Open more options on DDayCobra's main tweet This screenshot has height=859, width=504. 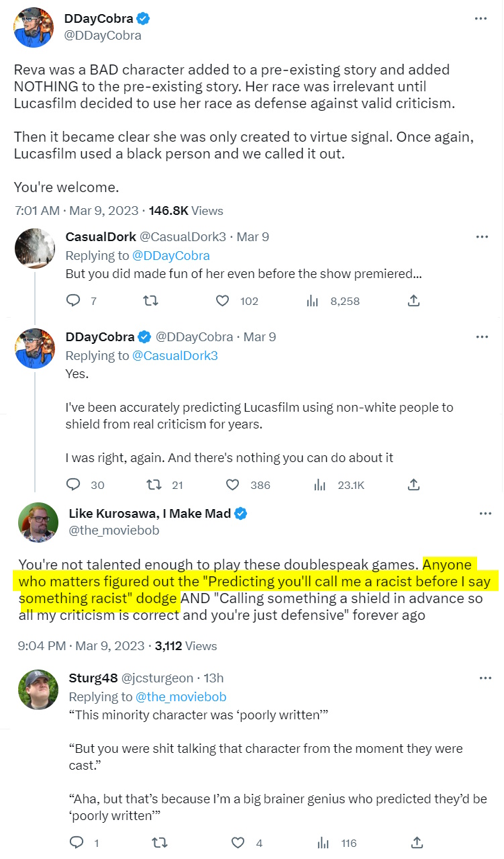coord(481,19)
